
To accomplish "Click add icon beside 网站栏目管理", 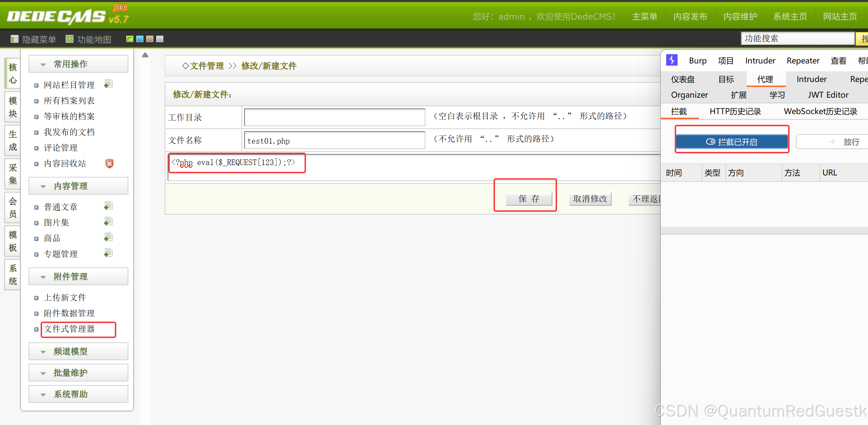I will (x=108, y=84).
